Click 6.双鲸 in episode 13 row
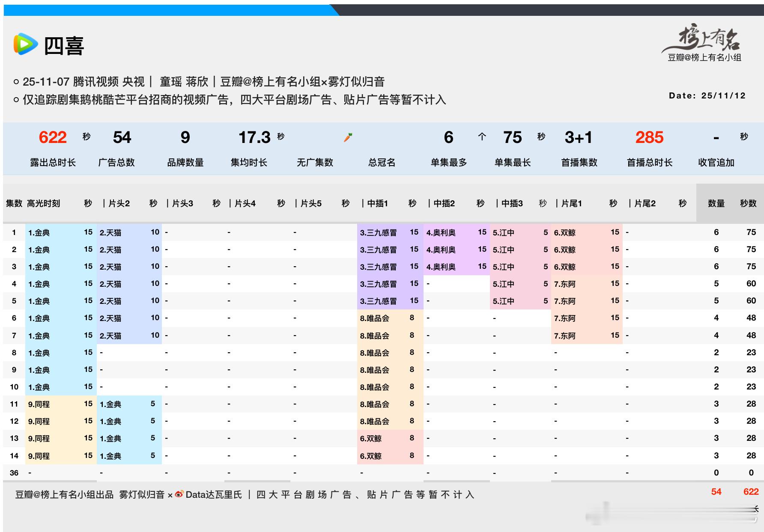Image resolution: width=764 pixels, height=532 pixels. tap(370, 438)
